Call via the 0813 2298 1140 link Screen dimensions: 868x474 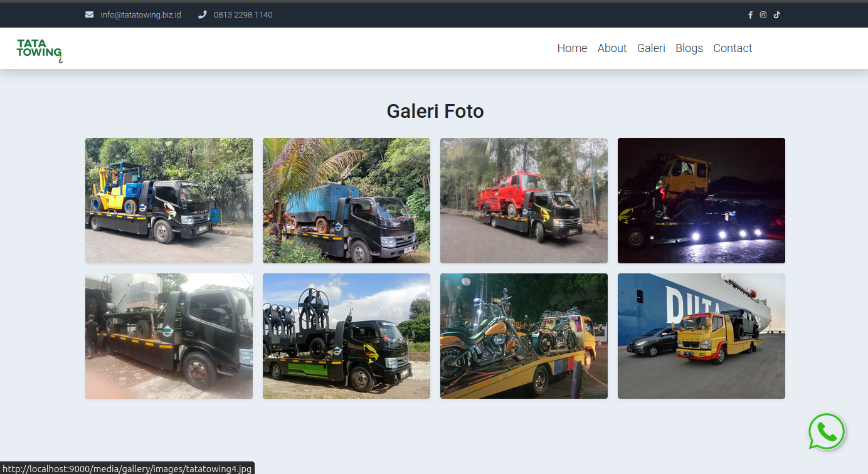(243, 14)
